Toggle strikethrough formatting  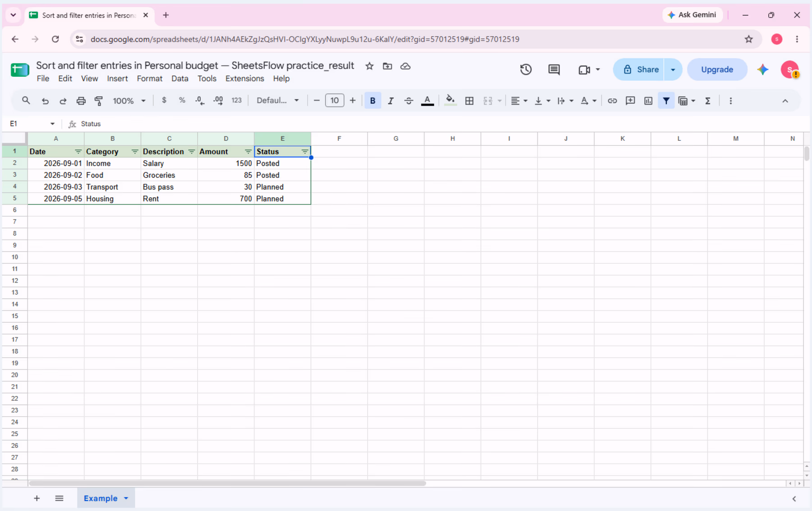coord(409,101)
